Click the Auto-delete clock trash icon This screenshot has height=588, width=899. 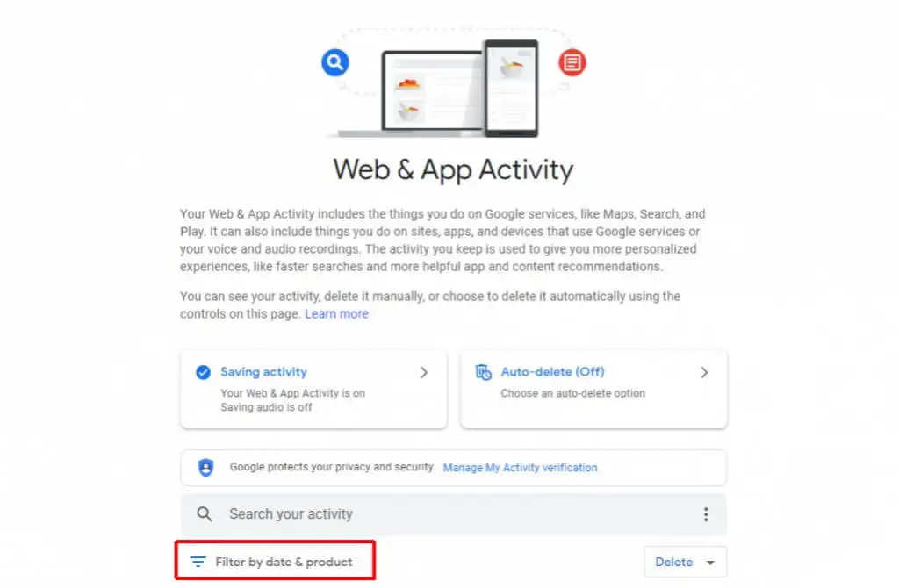coord(484,372)
